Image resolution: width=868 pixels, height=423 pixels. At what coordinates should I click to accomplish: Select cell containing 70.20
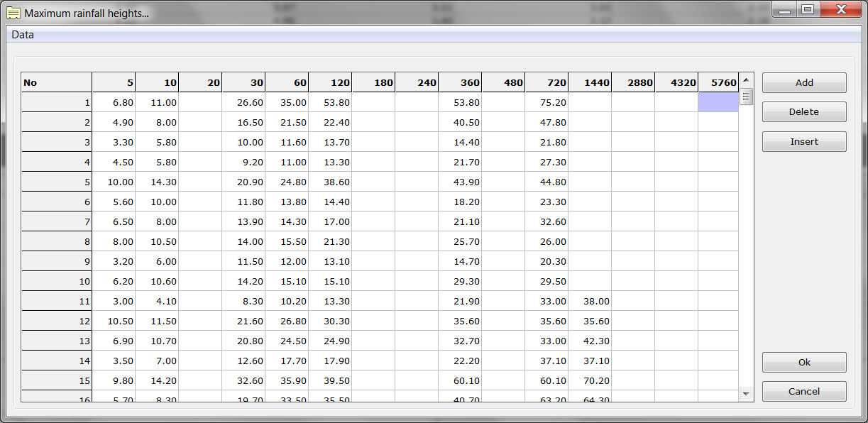coord(590,381)
